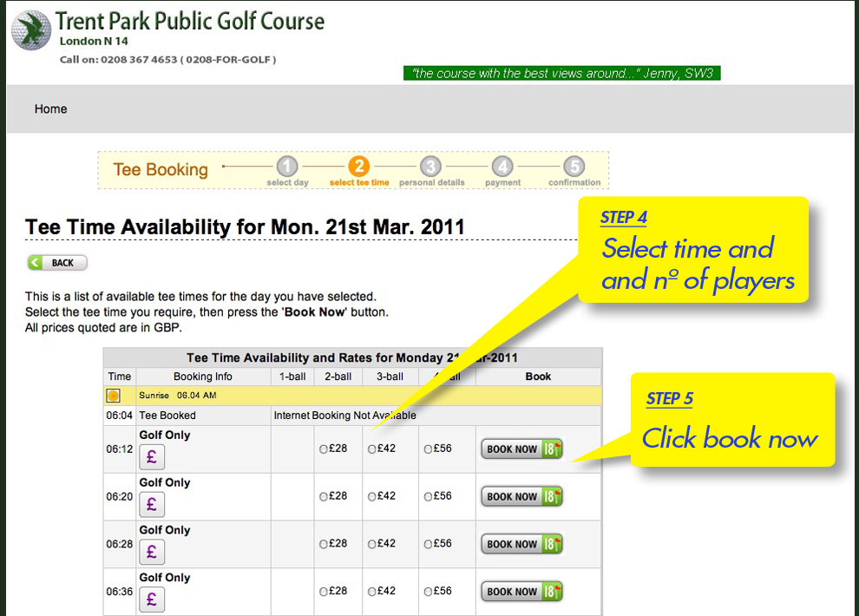The width and height of the screenshot is (859, 616).
Task: Click step 3 personal details circle
Action: [x=430, y=167]
